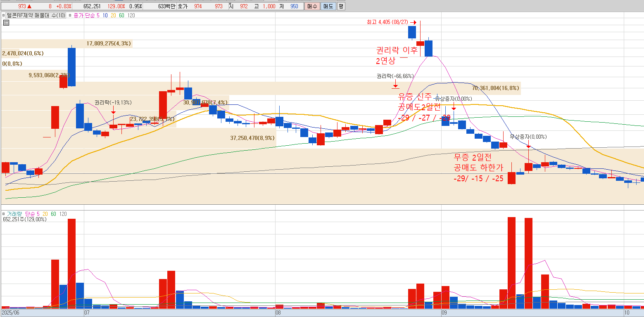Click the 974 ask quote value

click(198, 7)
